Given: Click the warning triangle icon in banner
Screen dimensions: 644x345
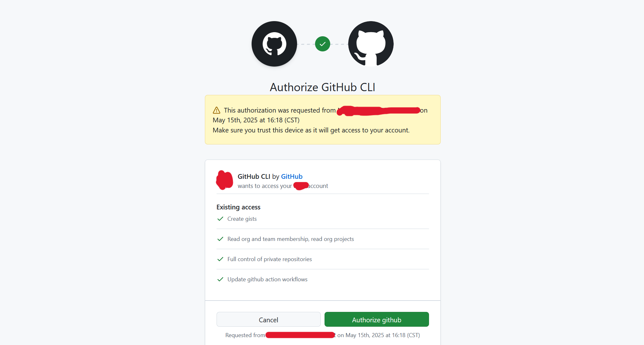Looking at the screenshot, I should pyautogui.click(x=217, y=110).
